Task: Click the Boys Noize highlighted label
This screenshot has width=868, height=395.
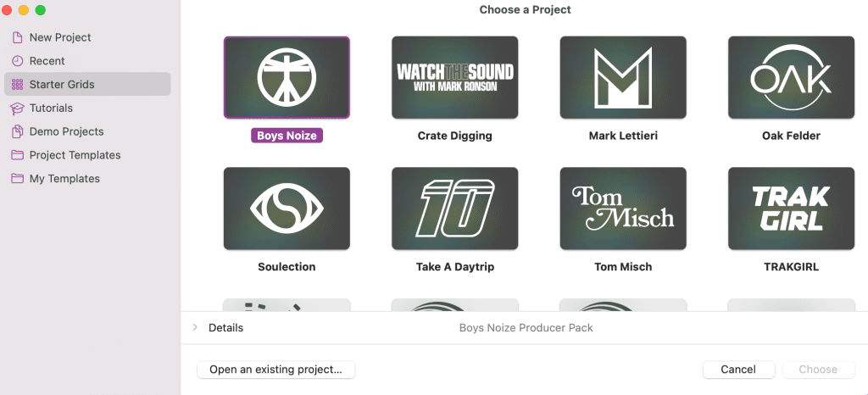Action: tap(287, 136)
